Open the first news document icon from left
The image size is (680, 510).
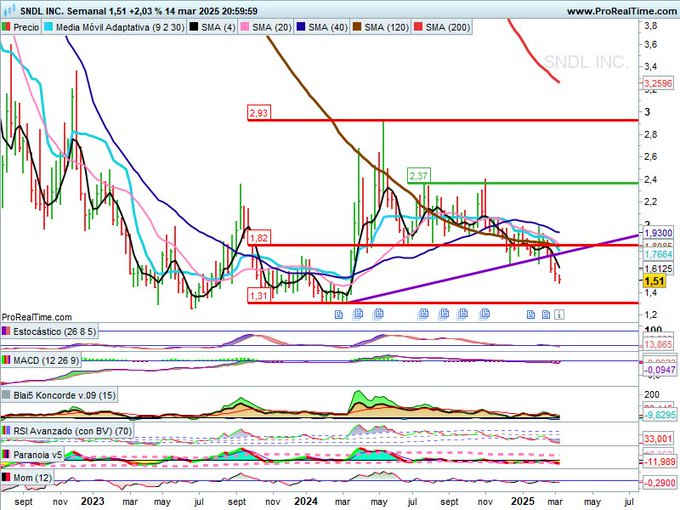pyautogui.click(x=339, y=314)
